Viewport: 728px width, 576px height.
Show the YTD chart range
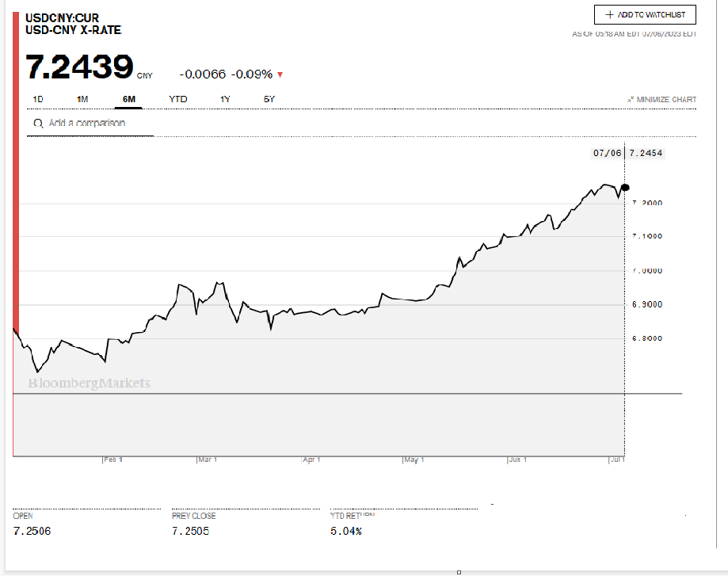click(178, 99)
